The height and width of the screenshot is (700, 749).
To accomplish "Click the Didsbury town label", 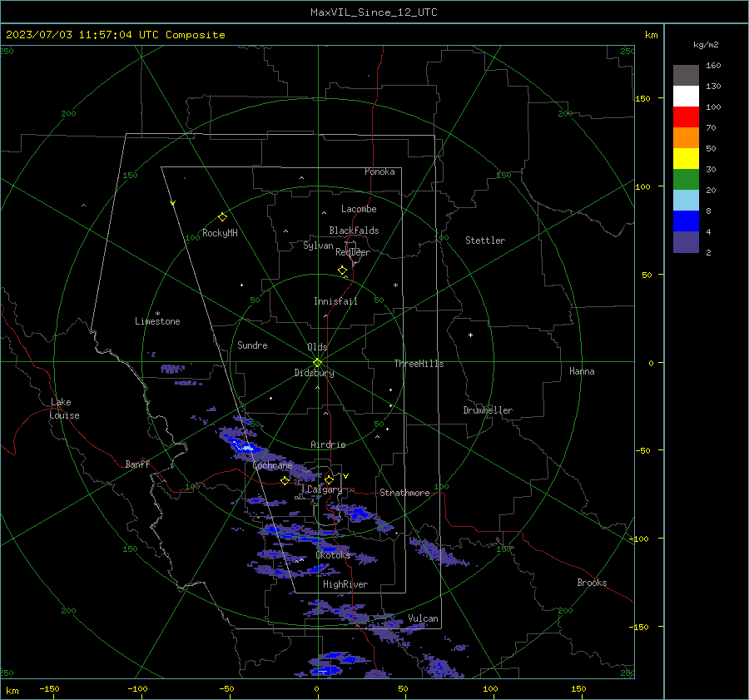I will pyautogui.click(x=314, y=373).
